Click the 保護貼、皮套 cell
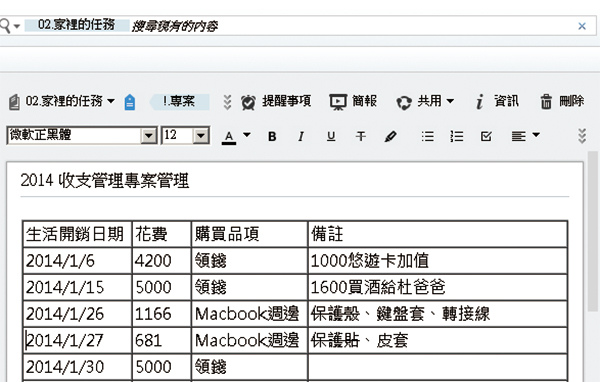Image resolution: width=600 pixels, height=382 pixels. [438, 340]
